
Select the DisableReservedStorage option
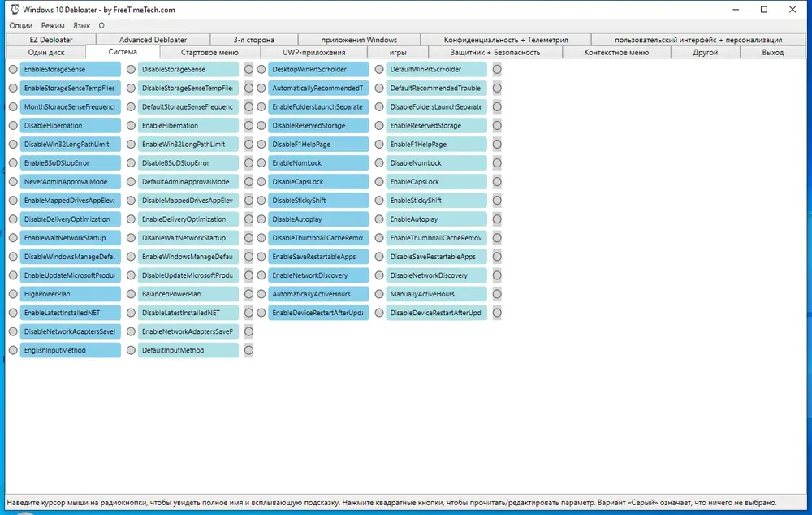pos(261,125)
